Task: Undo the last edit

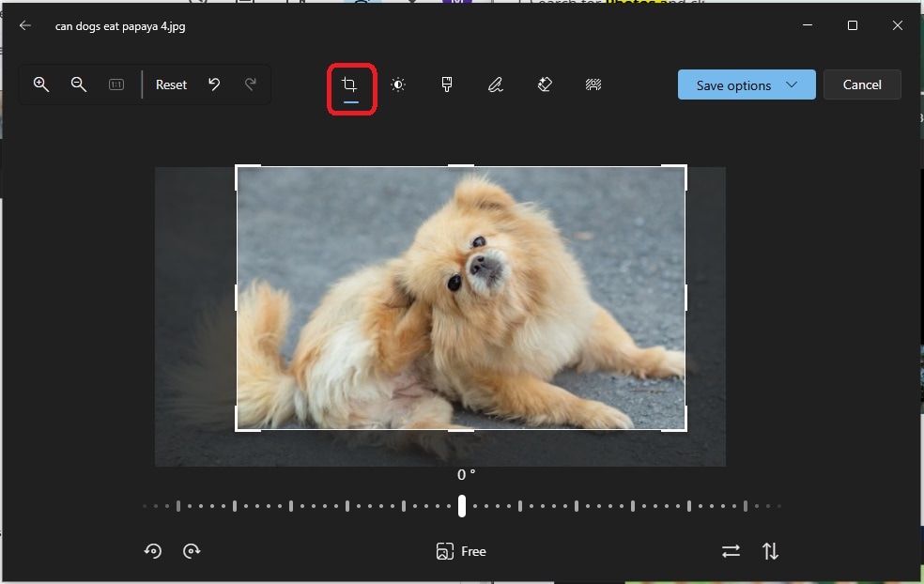Action: click(214, 85)
